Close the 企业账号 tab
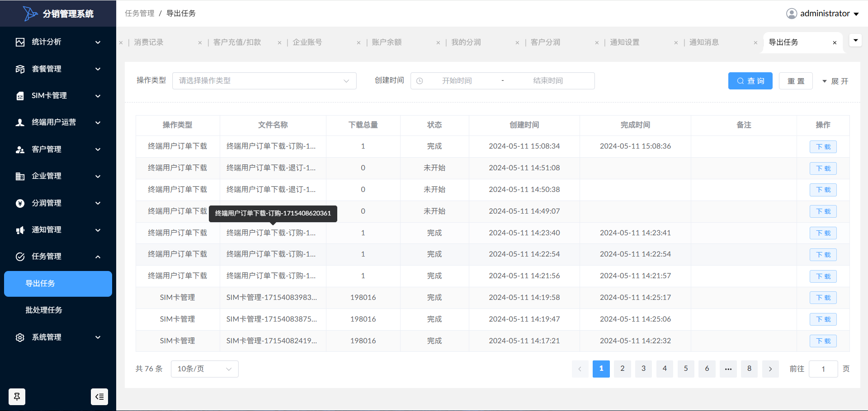Viewport: 868px width, 411px height. click(359, 42)
